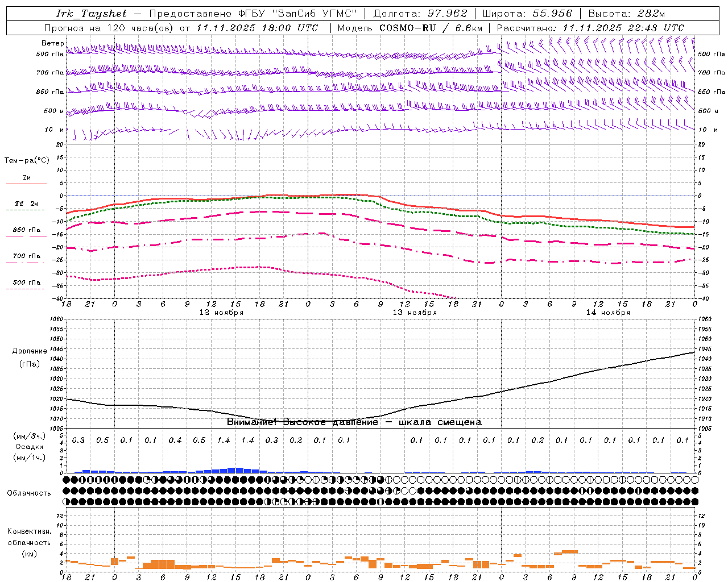728x582 pixels.
Task: Select the ФГБУ "ЗапСиб УГМС" provider text
Action: [x=297, y=14]
